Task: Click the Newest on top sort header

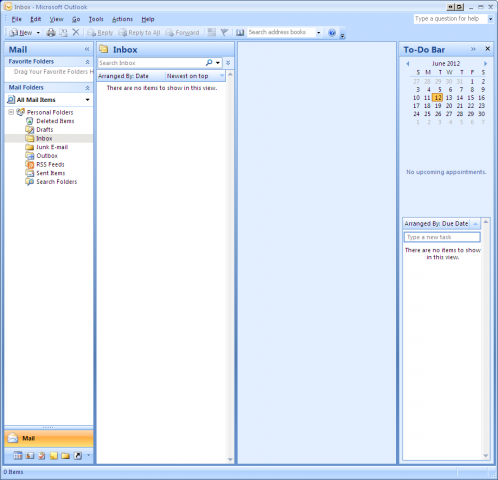Action: point(195,76)
